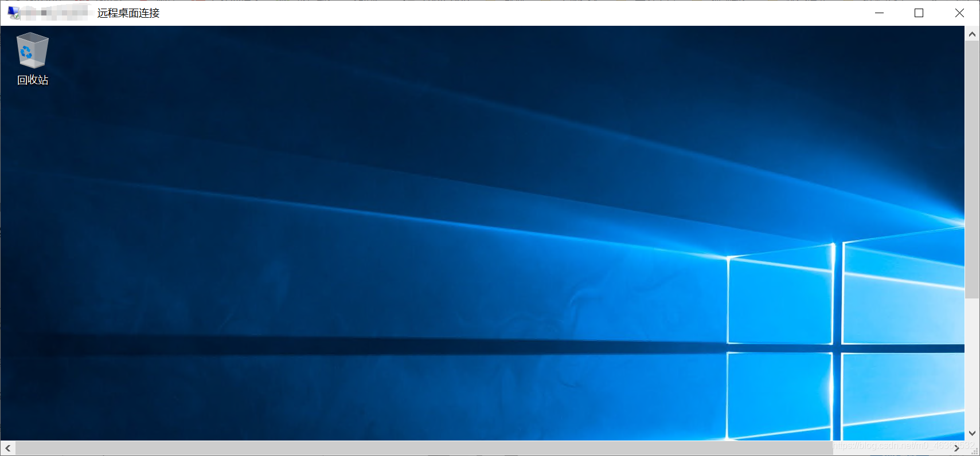Click the horizontal scrollbar right arrow
This screenshot has height=456, width=980.
(956, 449)
